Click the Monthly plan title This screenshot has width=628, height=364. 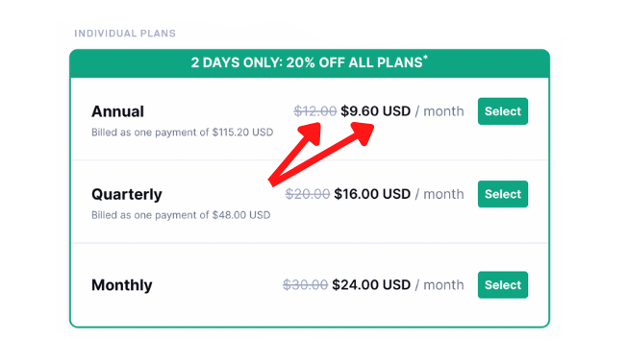(x=122, y=285)
